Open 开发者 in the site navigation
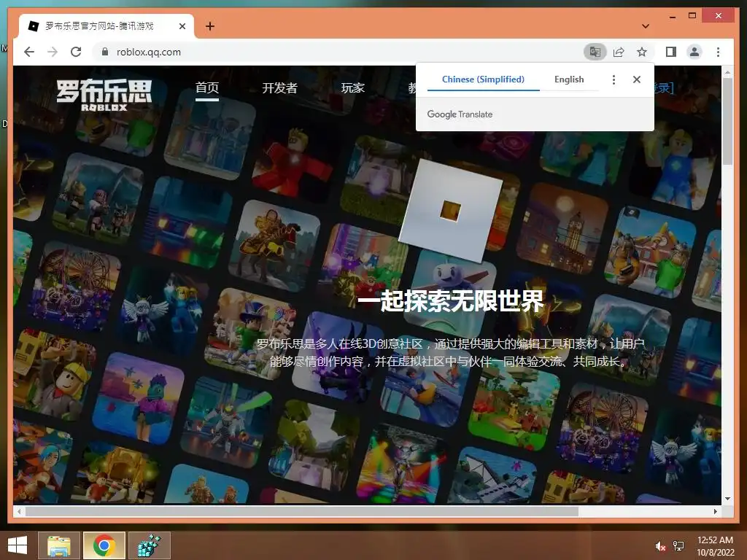 279,88
